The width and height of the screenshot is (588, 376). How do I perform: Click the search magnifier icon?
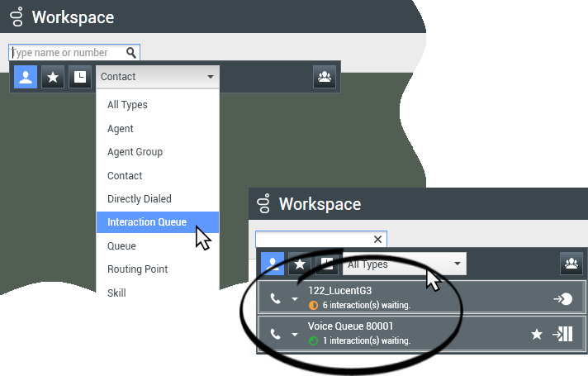pos(130,53)
